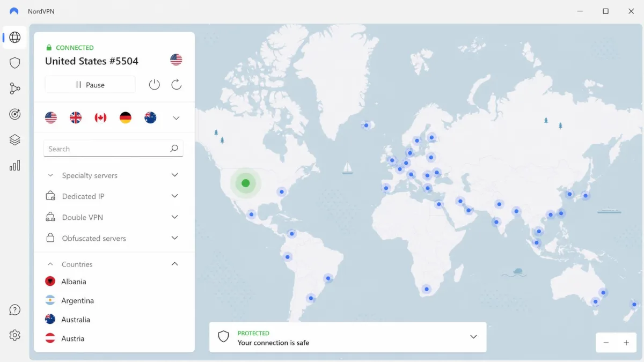Zoom in the map with plus
The height and width of the screenshot is (362, 644).
click(x=626, y=343)
